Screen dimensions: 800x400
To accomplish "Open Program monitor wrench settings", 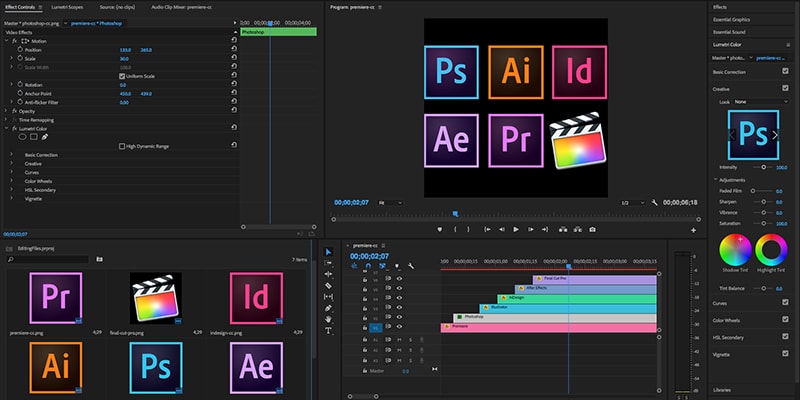I will point(655,203).
